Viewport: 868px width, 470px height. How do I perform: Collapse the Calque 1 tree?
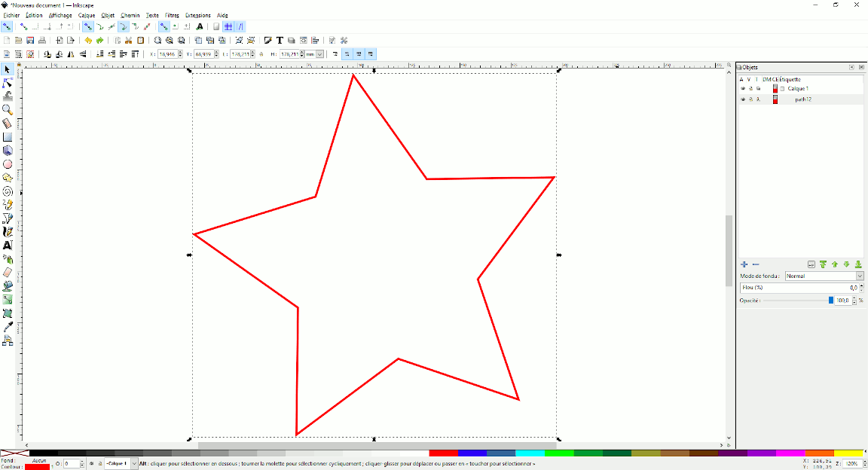pyautogui.click(x=782, y=89)
